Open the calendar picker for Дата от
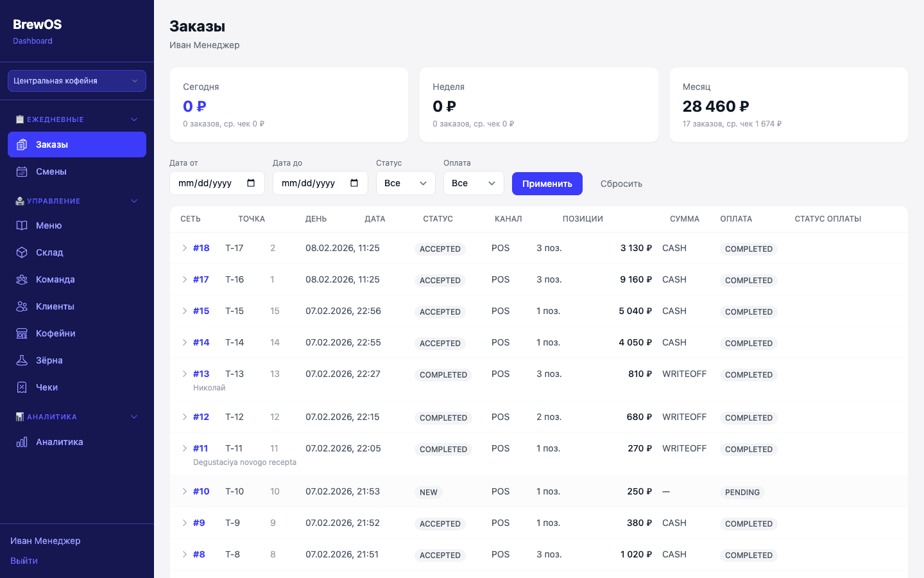This screenshot has height=578, width=924. [x=251, y=183]
